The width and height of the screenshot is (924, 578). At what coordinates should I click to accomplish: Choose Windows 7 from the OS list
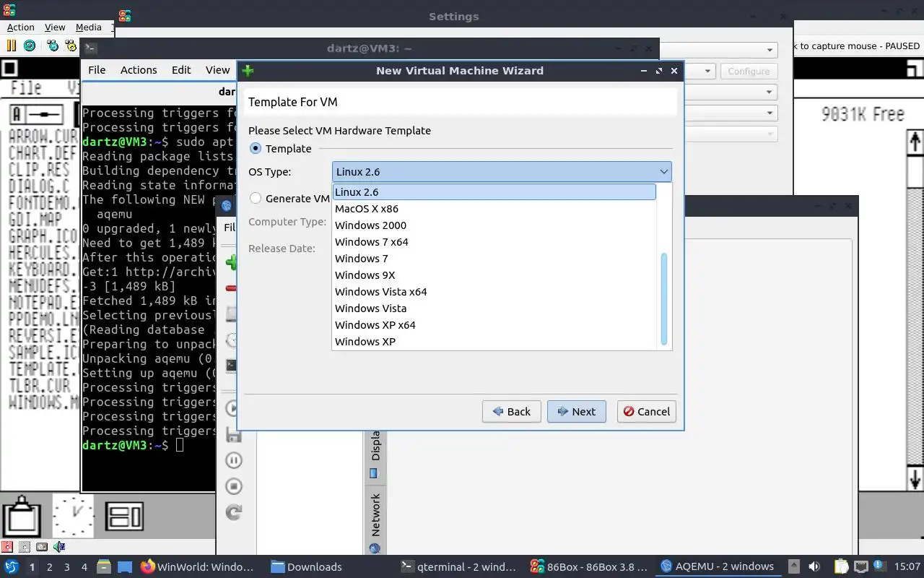[x=494, y=259]
